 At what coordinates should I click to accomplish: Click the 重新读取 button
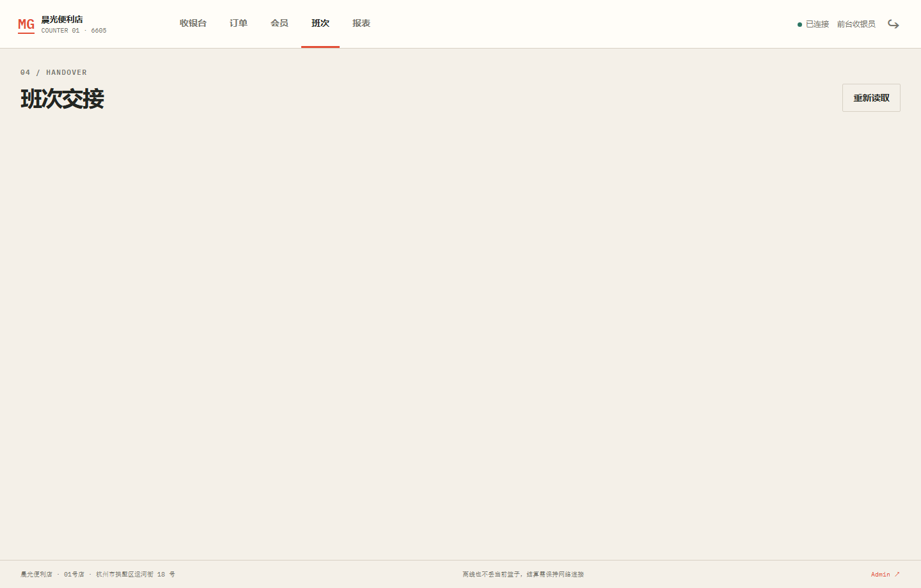[x=871, y=98]
